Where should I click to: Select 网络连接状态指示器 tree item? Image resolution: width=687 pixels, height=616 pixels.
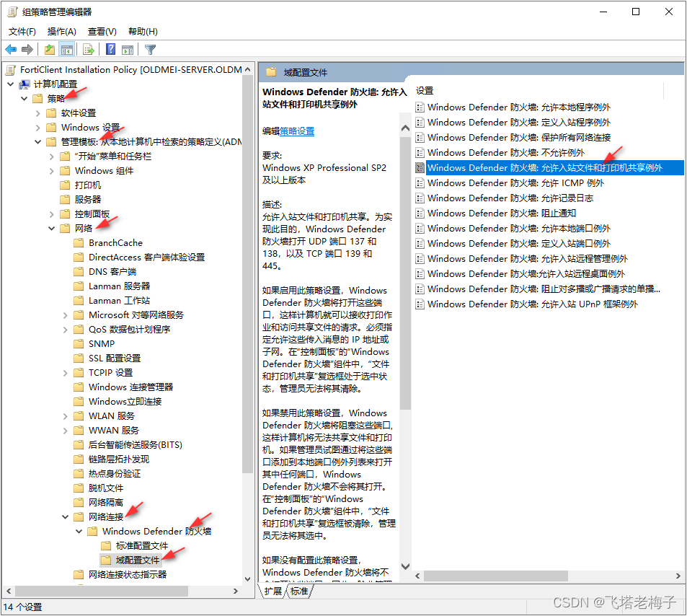click(x=128, y=575)
